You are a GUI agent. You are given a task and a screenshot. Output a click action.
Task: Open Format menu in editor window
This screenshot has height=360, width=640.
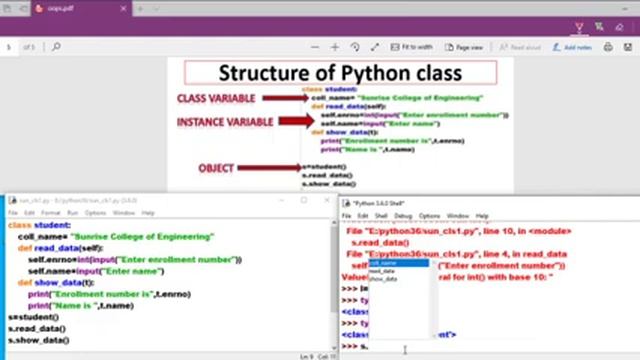point(51,213)
